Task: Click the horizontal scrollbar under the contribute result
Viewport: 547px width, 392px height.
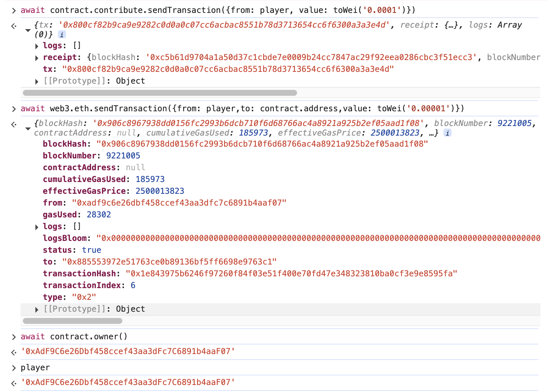Action: pyautogui.click(x=160, y=93)
